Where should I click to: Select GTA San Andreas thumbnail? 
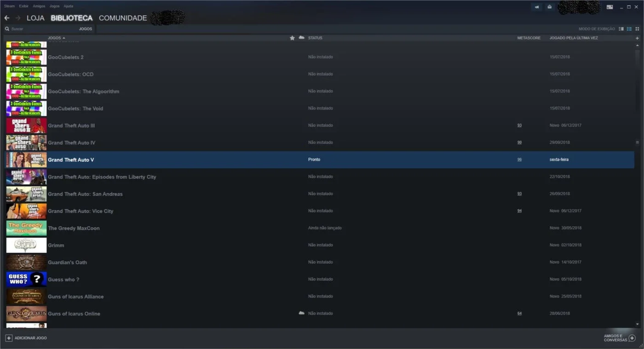point(26,194)
